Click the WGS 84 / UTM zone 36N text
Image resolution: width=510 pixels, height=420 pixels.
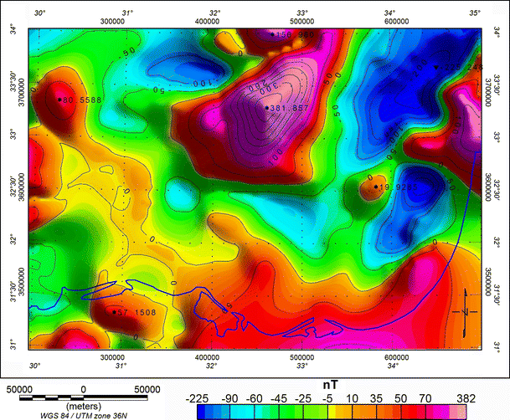[84, 416]
